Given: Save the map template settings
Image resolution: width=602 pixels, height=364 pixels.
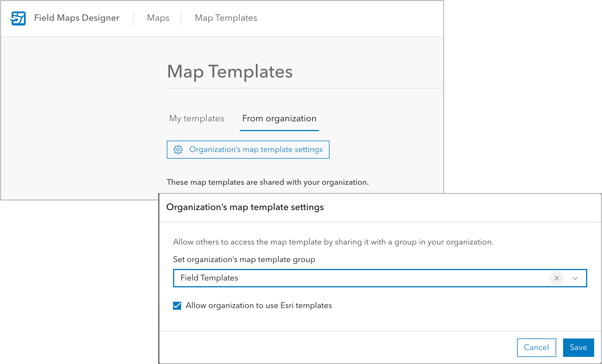Looking at the screenshot, I should click(578, 347).
